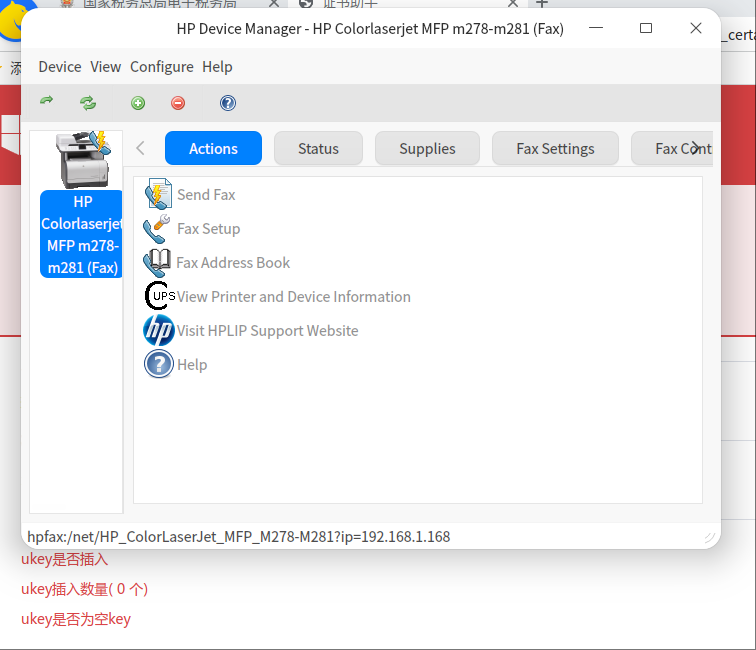Refresh devices with the green circular arrows icon

[x=88, y=103]
